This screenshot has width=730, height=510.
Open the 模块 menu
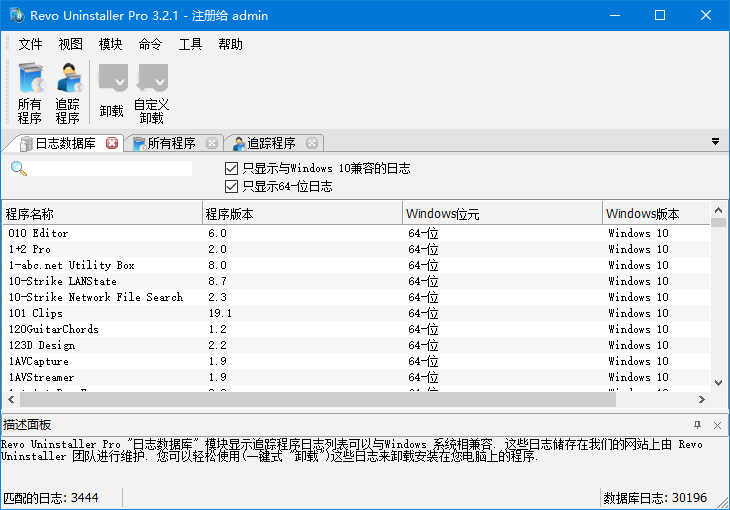tap(110, 44)
